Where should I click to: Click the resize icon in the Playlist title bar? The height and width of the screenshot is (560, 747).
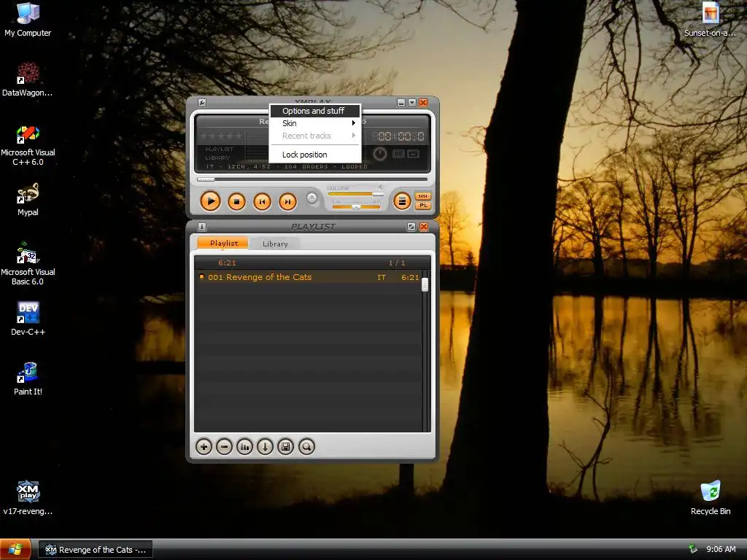[x=411, y=227]
